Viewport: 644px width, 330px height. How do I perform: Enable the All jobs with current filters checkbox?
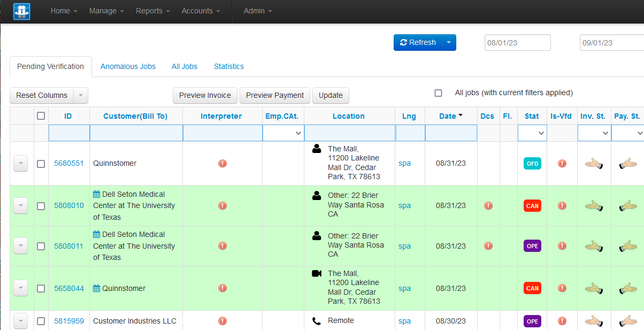[x=439, y=93]
